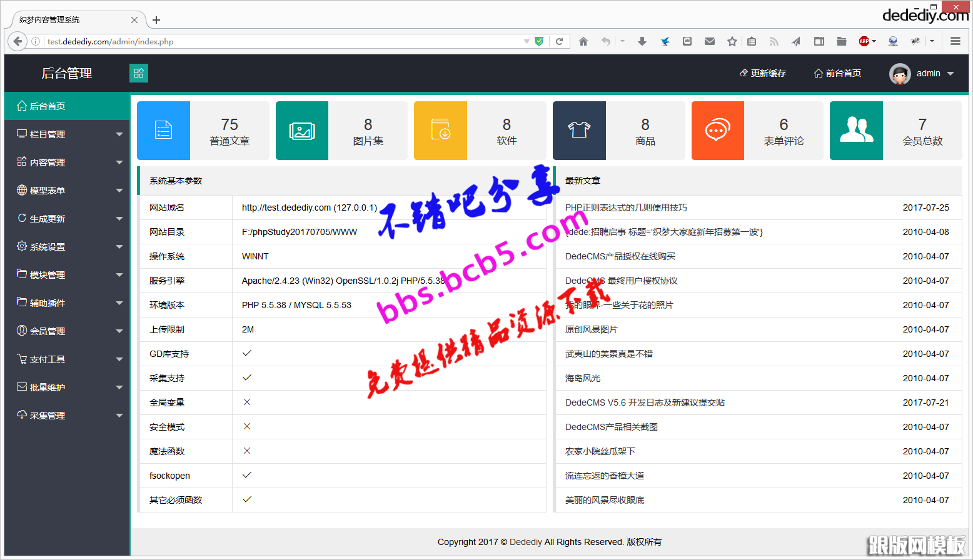Click the Adblock Plus ABP icon

(864, 41)
